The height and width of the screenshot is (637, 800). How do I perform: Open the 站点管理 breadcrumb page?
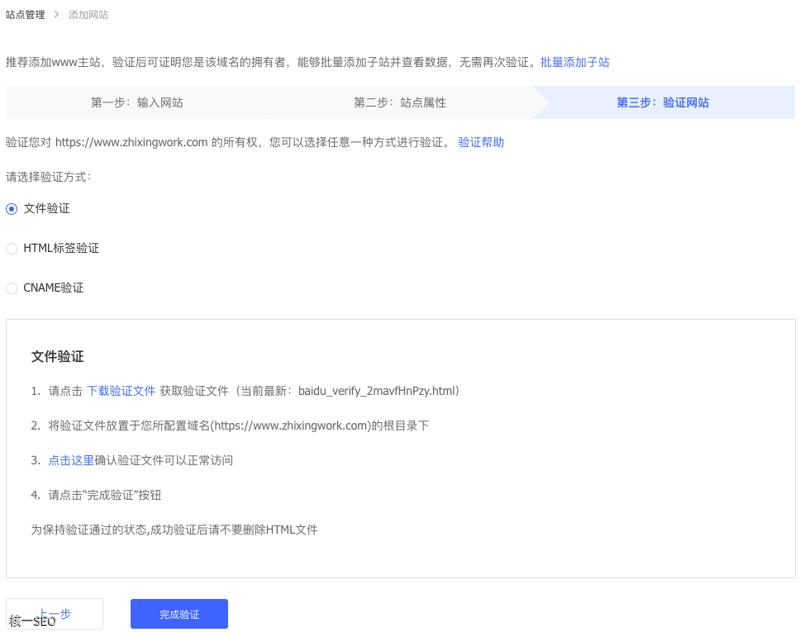pyautogui.click(x=26, y=15)
